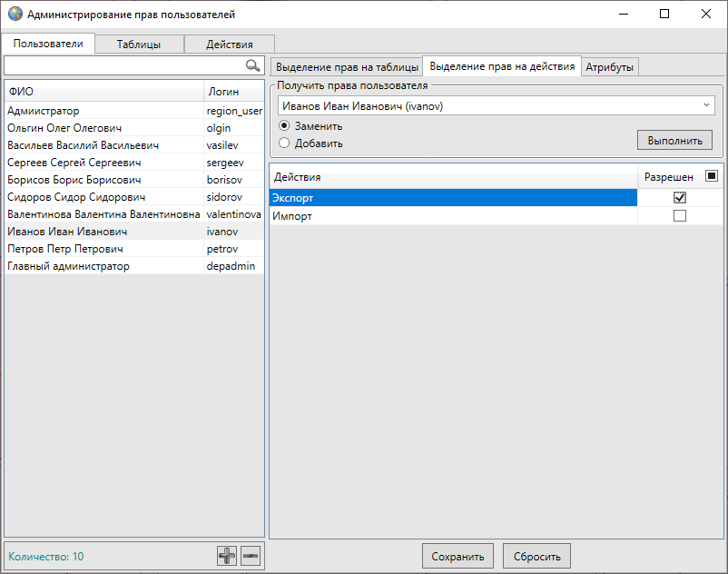
Task: Focus the user search input field
Action: 123,66
